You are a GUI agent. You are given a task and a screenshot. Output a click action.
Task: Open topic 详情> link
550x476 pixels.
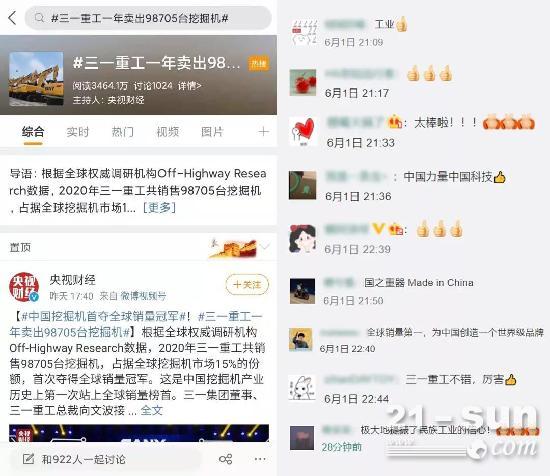[x=189, y=86]
